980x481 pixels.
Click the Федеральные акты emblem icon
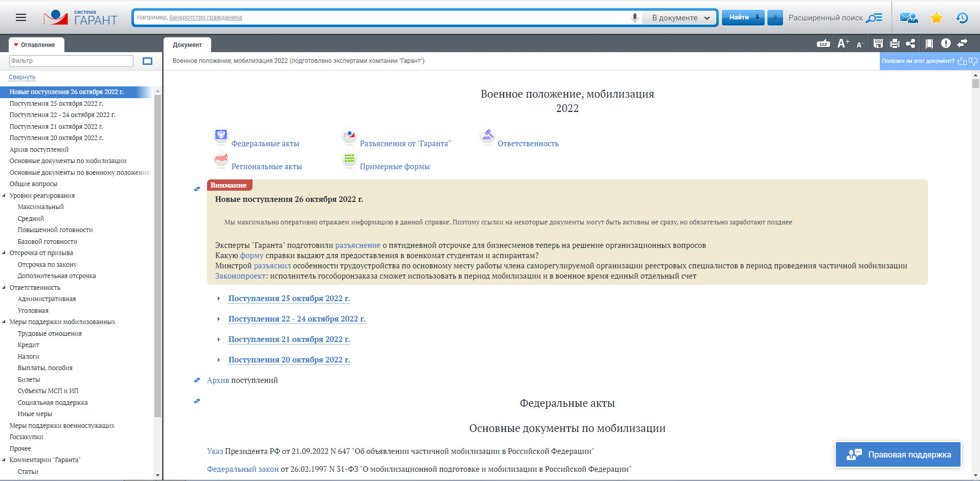(221, 136)
